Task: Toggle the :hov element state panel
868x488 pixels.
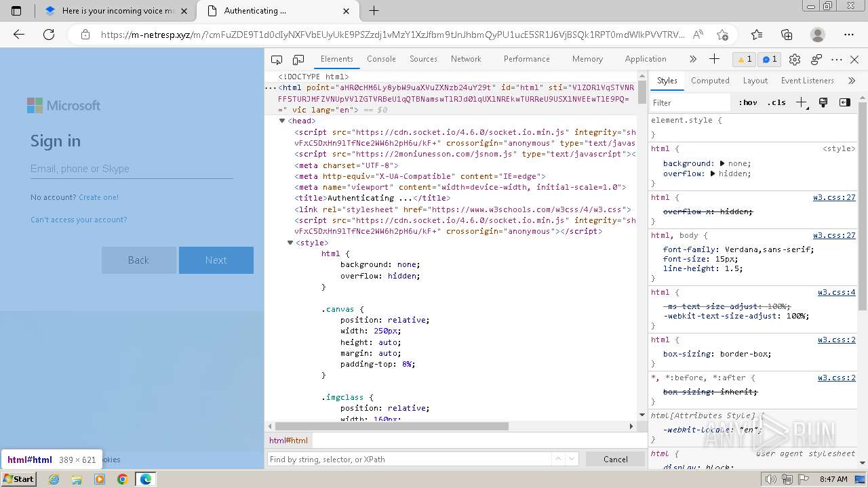Action: point(748,102)
